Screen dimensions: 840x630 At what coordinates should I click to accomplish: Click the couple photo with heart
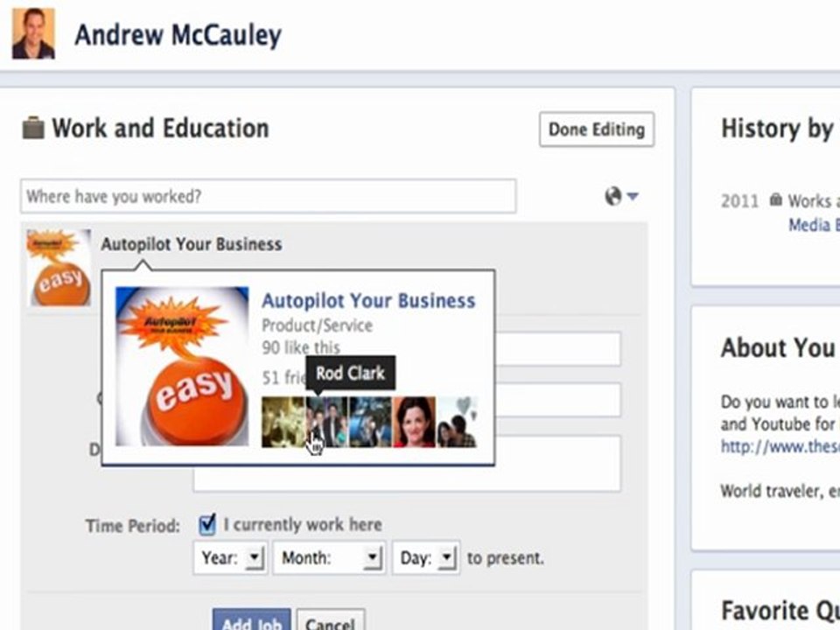457,422
